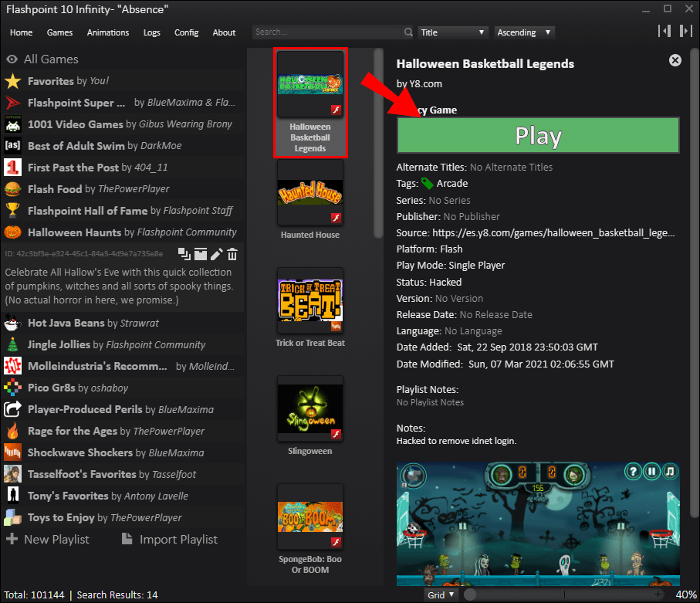Select the star icon beside Favorites
The height and width of the screenshot is (603, 700).
click(x=14, y=80)
